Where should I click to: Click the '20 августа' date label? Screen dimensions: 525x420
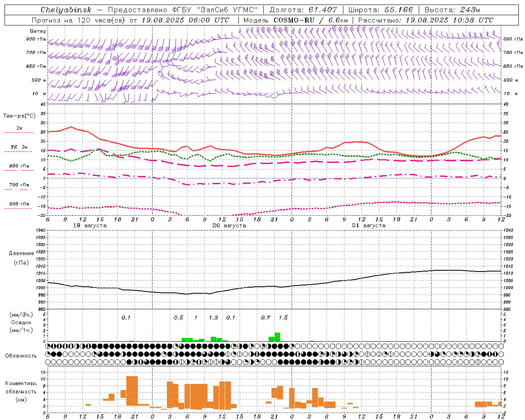[x=229, y=226]
